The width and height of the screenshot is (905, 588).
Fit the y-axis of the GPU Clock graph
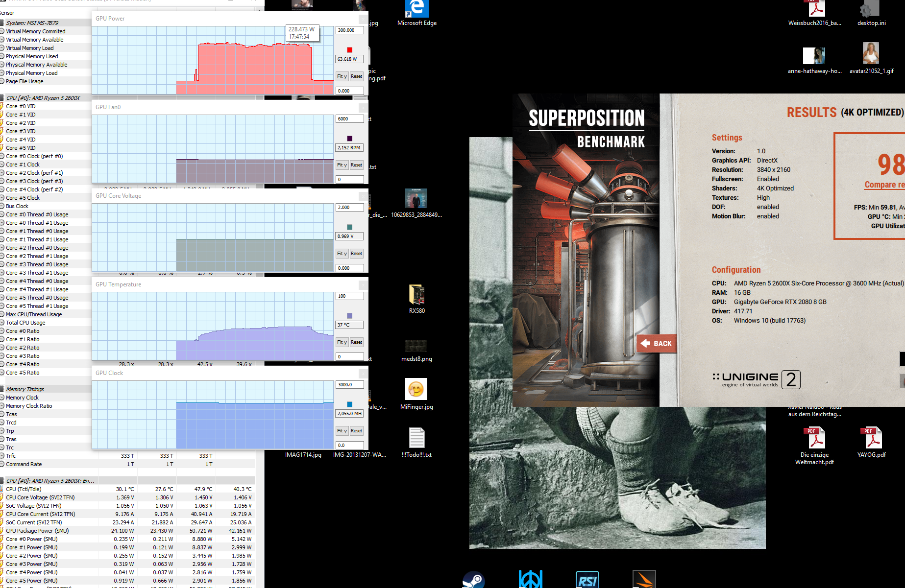pyautogui.click(x=342, y=431)
